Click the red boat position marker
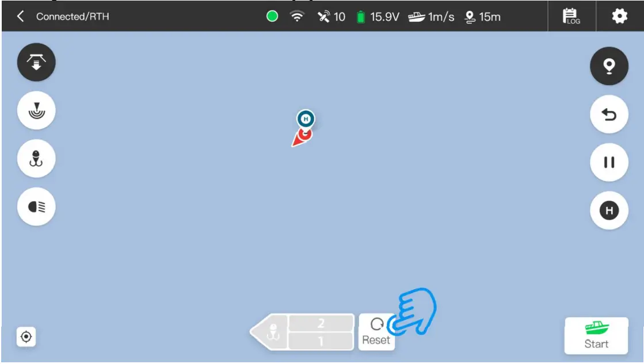Image resolution: width=644 pixels, height=364 pixels. tap(302, 137)
